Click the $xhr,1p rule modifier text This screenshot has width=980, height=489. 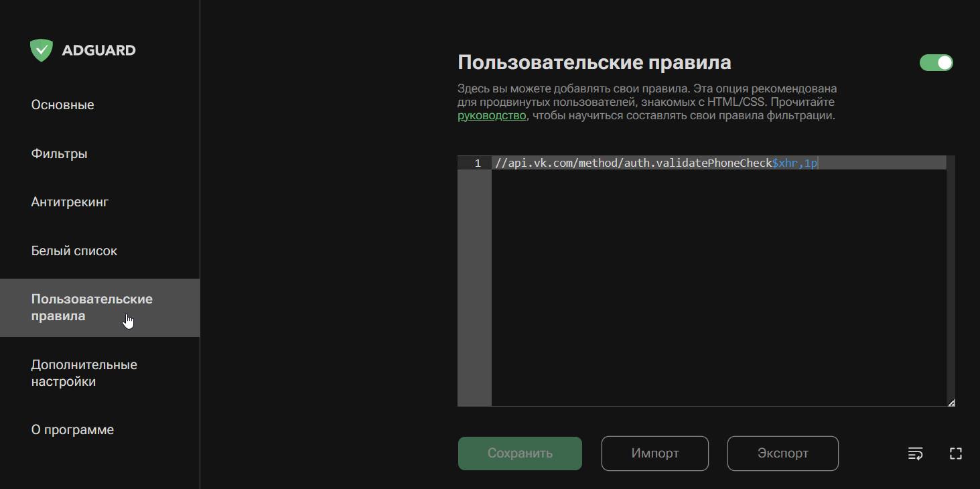(795, 163)
